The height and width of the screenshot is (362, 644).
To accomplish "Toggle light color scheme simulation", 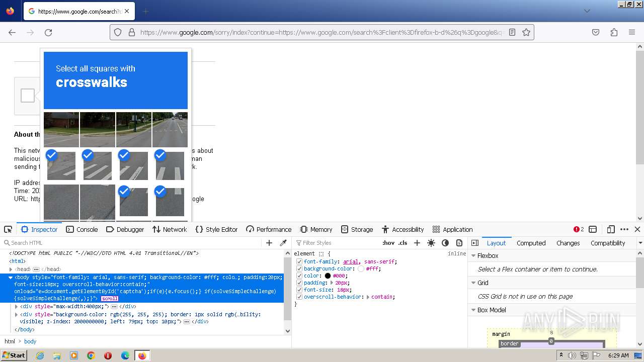I will 431,243.
